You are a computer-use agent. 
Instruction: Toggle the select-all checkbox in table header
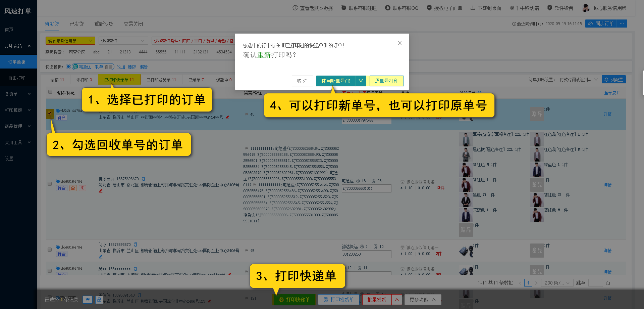pyautogui.click(x=50, y=92)
